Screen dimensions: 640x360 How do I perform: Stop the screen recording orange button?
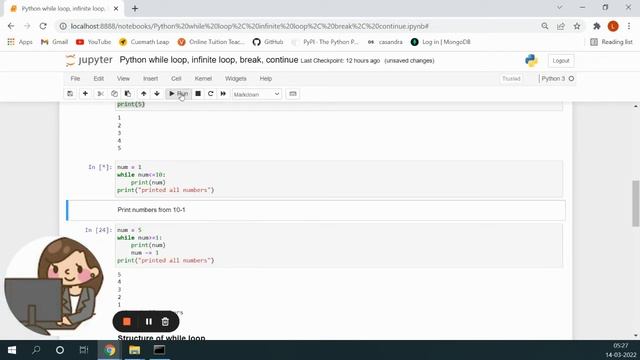tap(127, 322)
